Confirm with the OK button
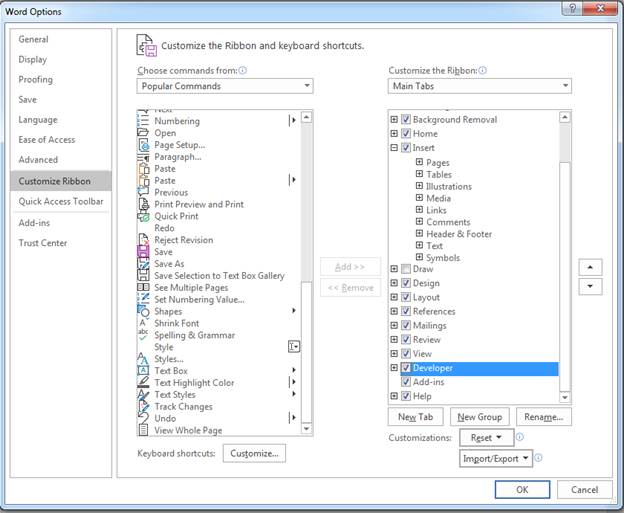 (523, 490)
